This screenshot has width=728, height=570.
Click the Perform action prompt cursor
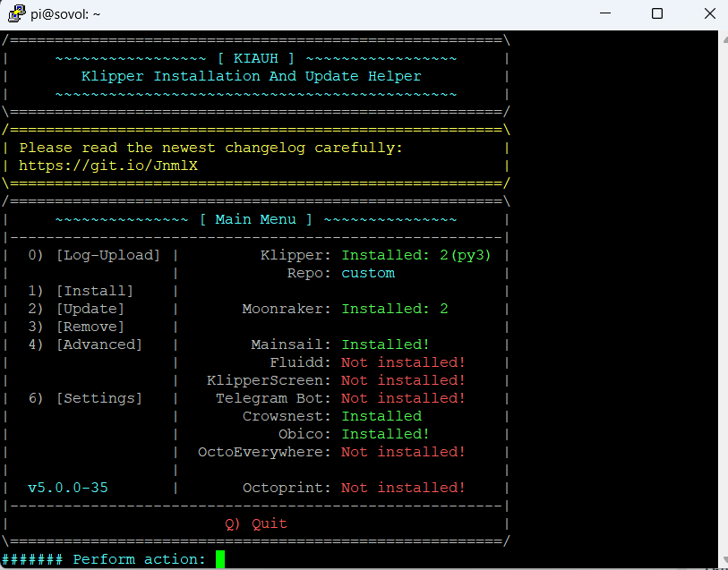[220, 559]
